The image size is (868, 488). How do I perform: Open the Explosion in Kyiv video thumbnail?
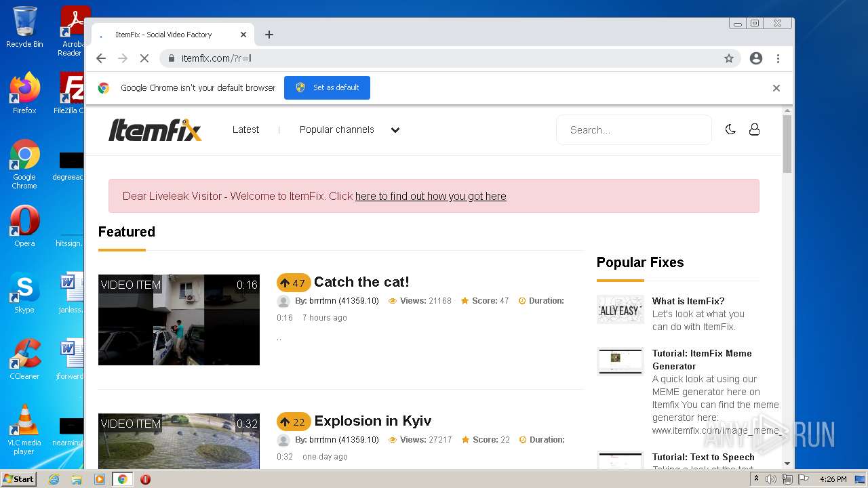tap(179, 441)
